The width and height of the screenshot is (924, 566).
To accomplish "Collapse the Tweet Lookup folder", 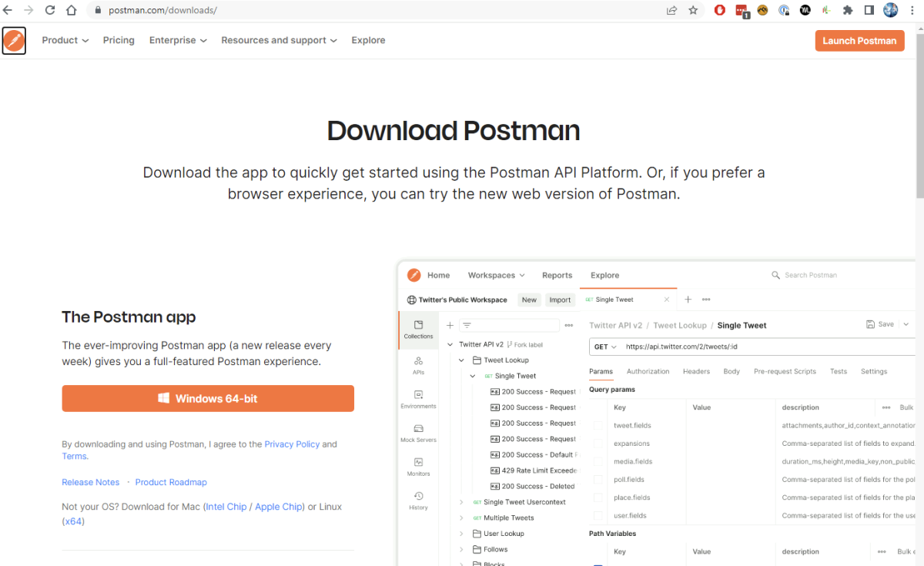I will click(460, 360).
